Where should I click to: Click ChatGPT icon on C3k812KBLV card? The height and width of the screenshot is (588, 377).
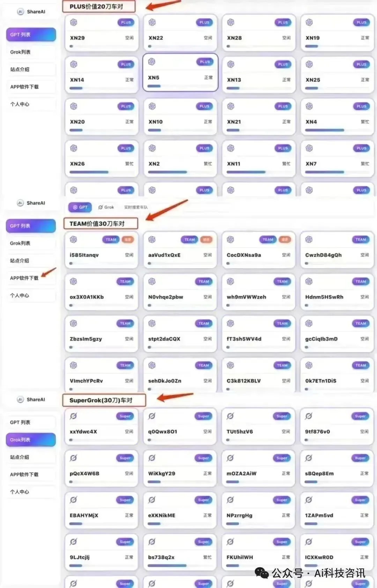pyautogui.click(x=230, y=365)
